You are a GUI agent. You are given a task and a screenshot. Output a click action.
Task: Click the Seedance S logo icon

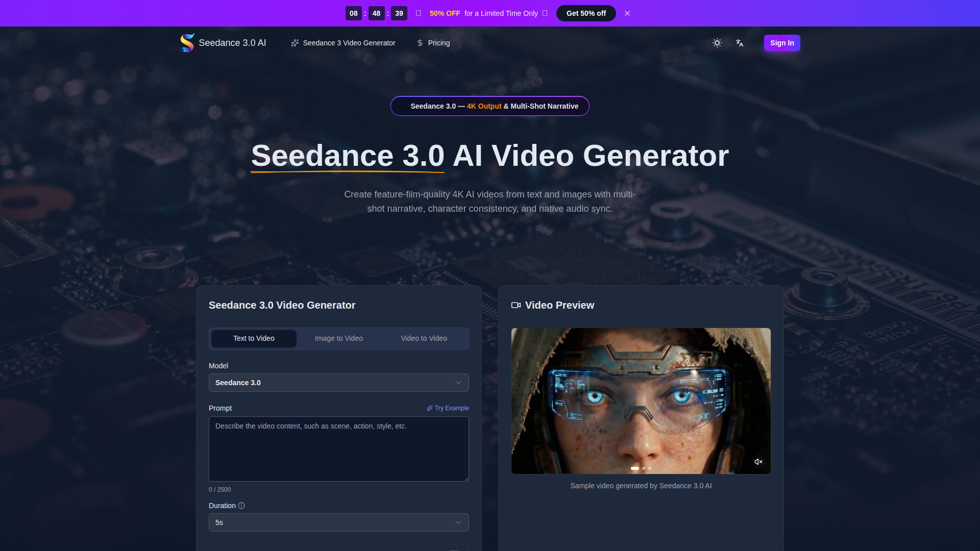pos(187,43)
